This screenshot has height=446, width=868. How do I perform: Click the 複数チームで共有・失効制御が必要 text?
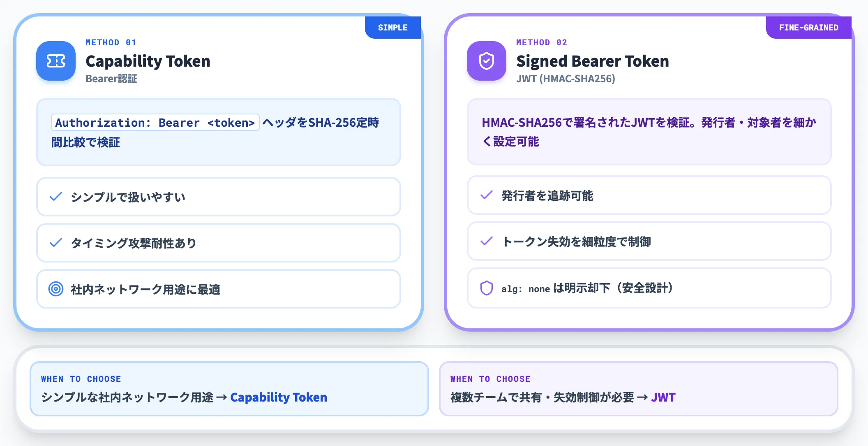[x=542, y=397]
